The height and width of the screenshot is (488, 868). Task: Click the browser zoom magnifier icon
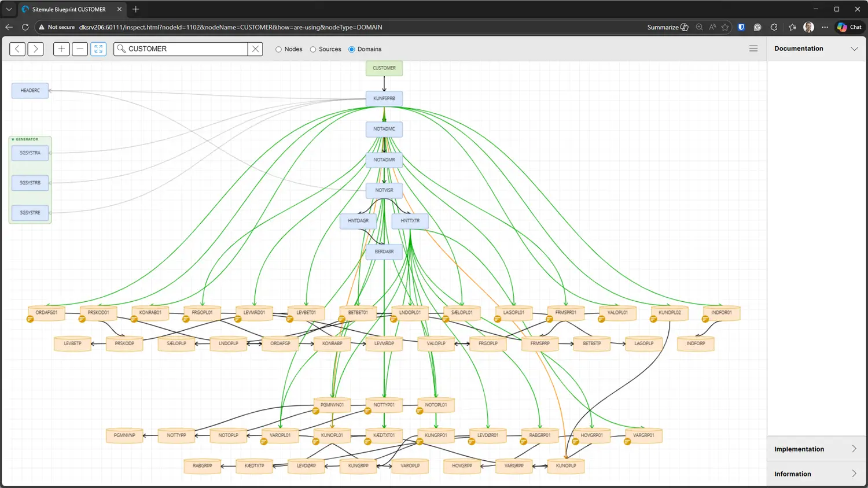tap(699, 27)
